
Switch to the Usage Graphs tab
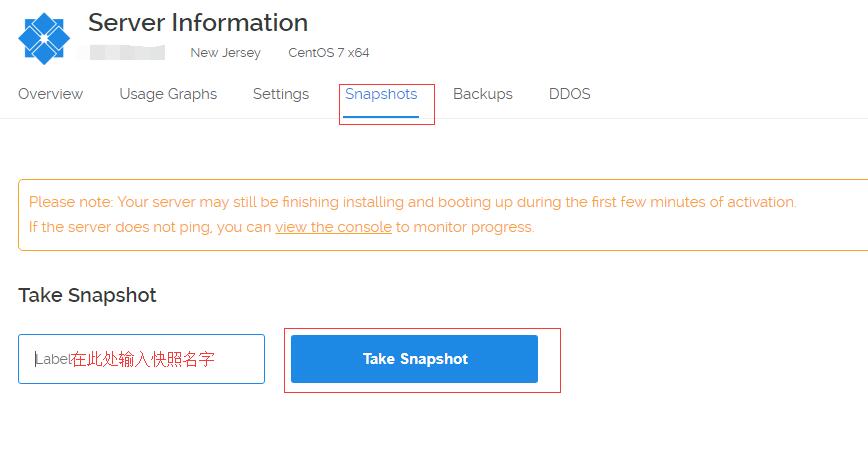168,94
